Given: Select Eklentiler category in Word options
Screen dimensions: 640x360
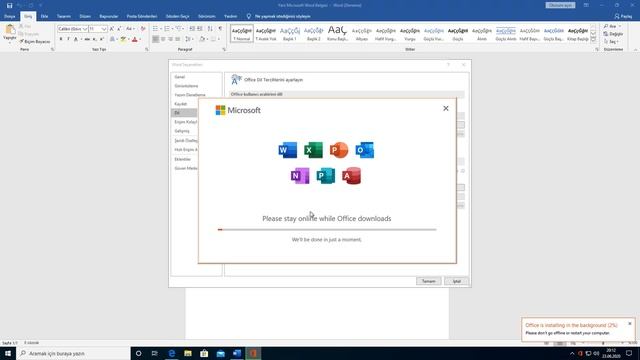Looking at the screenshot, I should point(182,159).
